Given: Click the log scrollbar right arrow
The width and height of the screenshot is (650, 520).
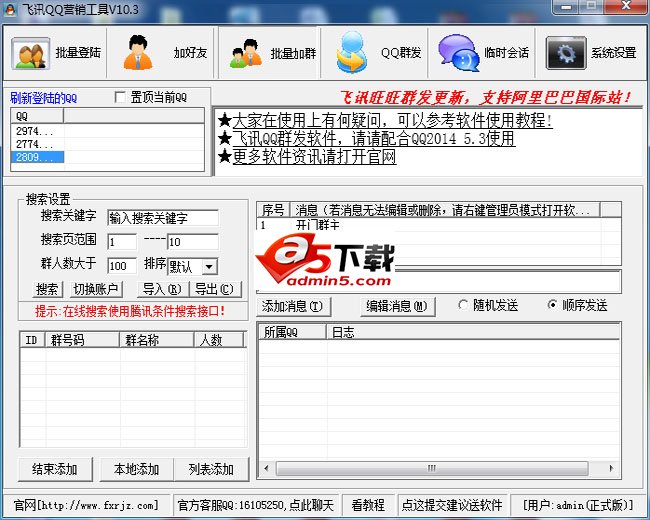Looking at the screenshot, I should [611, 469].
